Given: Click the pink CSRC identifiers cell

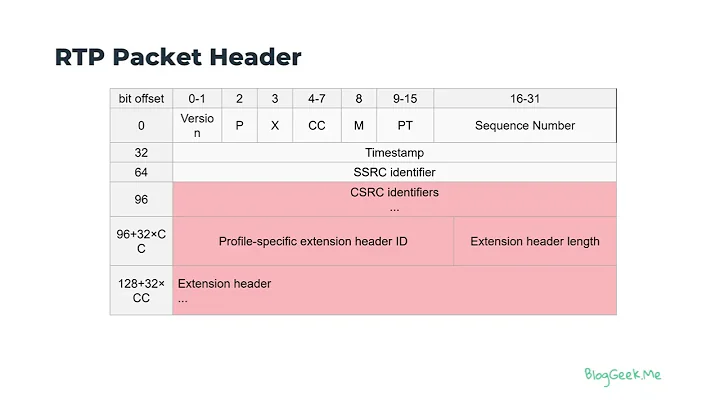Looking at the screenshot, I should [x=394, y=199].
